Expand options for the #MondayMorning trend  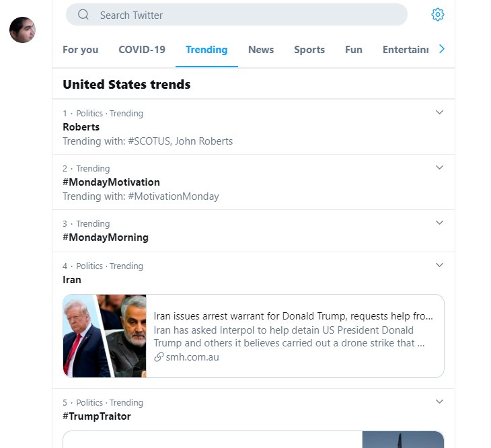(x=439, y=223)
